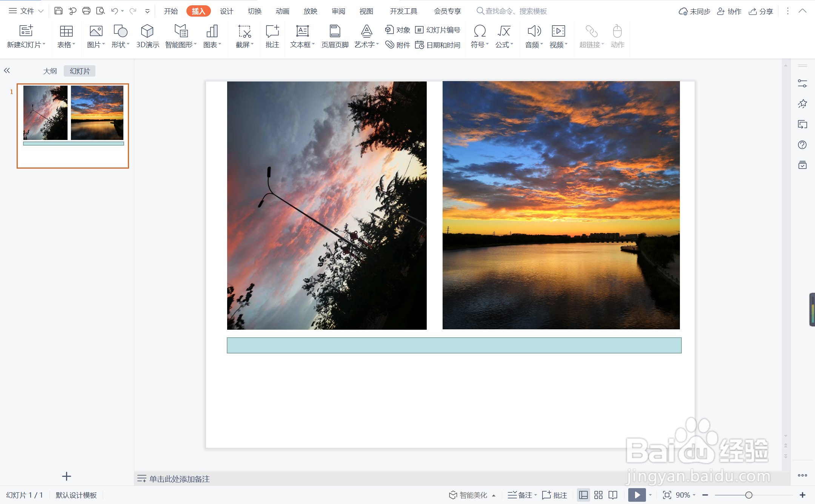Switch to the Outline pane tab

(x=50, y=71)
